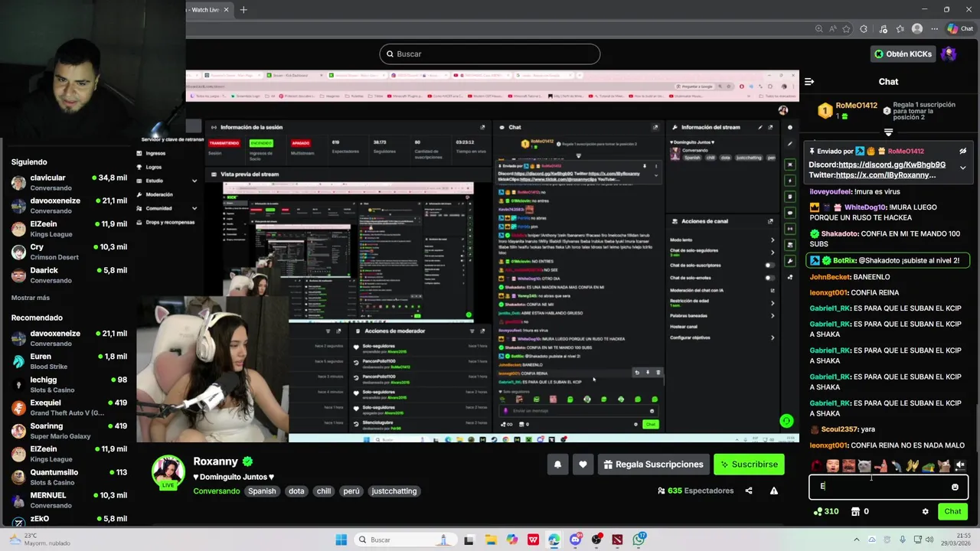Click Windows taskbar Buscar search box

point(405,540)
